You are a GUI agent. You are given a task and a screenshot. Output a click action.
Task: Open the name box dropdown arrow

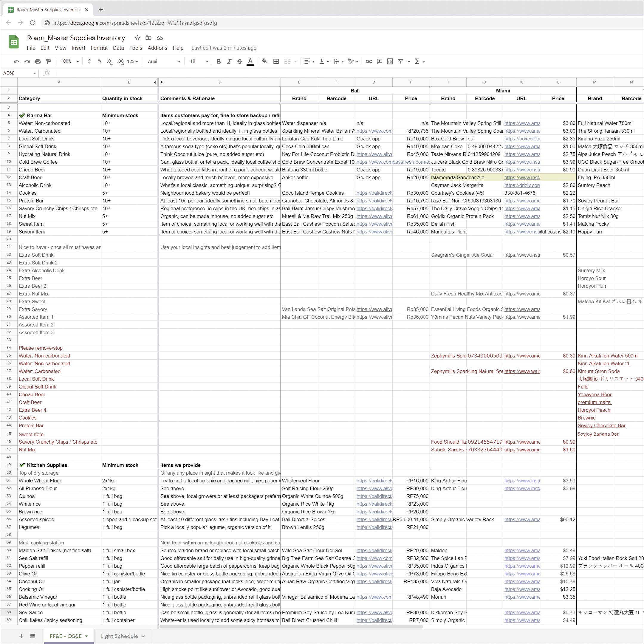pyautogui.click(x=35, y=73)
